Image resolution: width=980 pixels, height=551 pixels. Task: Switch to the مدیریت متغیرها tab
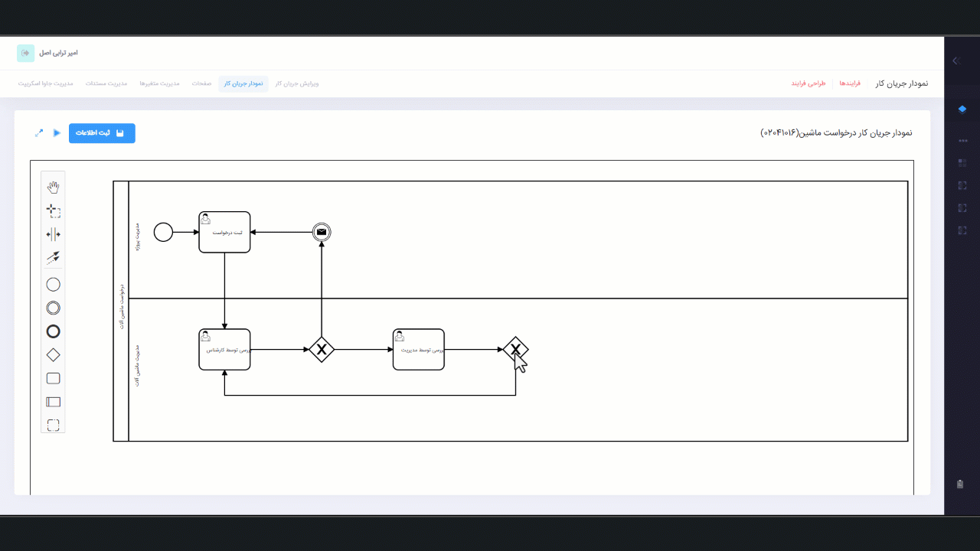click(159, 83)
